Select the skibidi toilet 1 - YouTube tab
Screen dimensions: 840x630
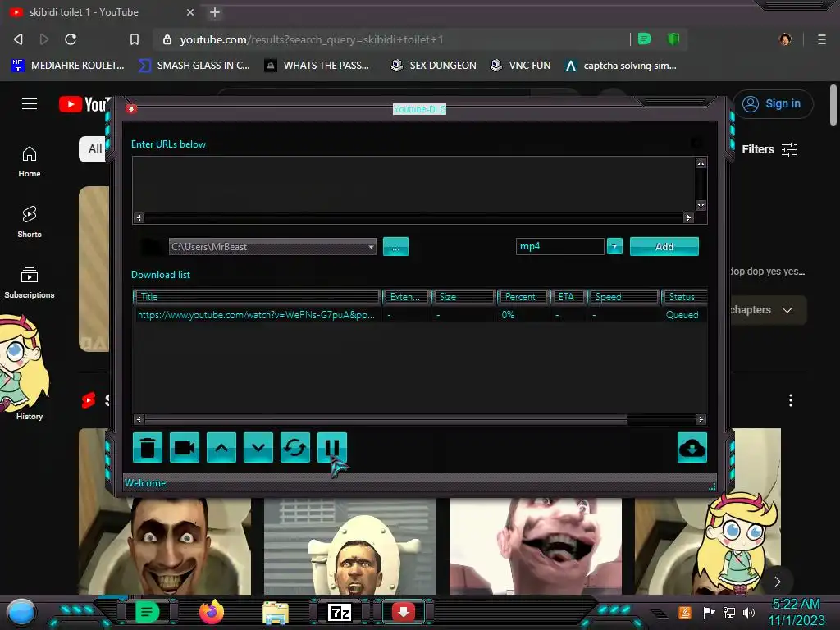pos(103,11)
